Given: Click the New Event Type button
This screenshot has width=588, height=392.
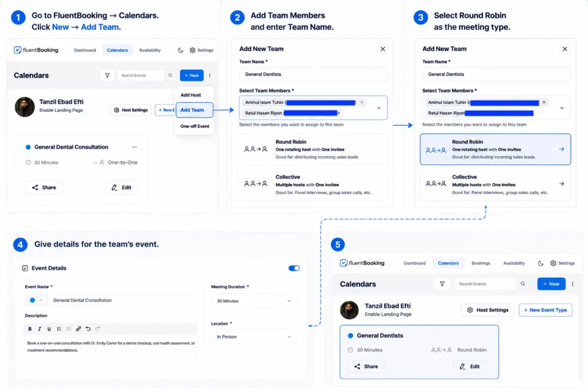Looking at the screenshot, I should point(546,310).
